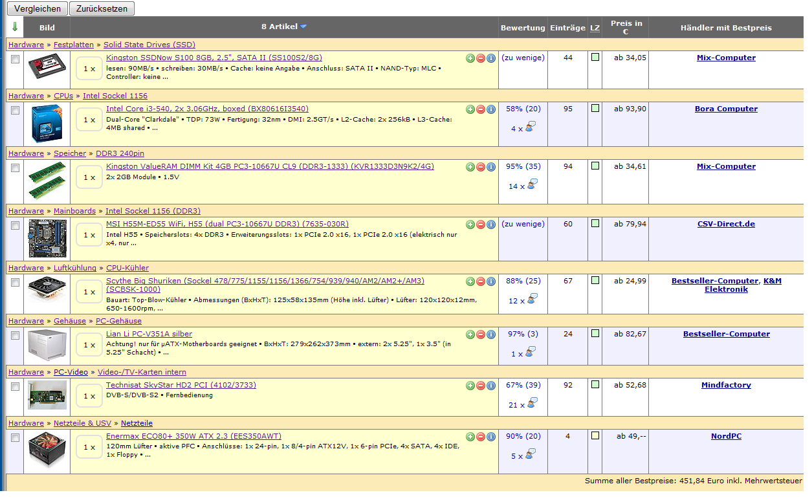Viewport: 812px width, 504px height.
Task: Tick selection checkbox for MSI H55M-ED55 row
Action: (16, 225)
